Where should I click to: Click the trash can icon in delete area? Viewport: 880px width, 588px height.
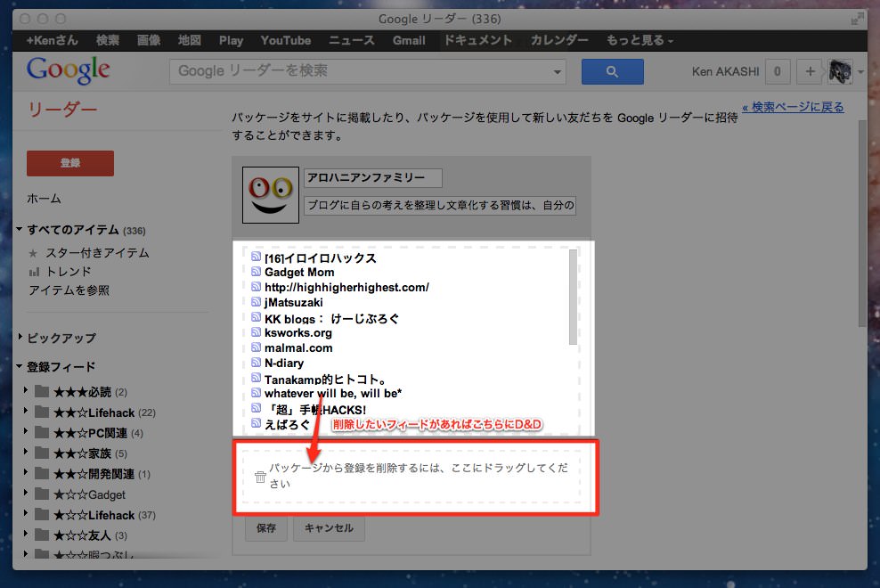click(260, 477)
